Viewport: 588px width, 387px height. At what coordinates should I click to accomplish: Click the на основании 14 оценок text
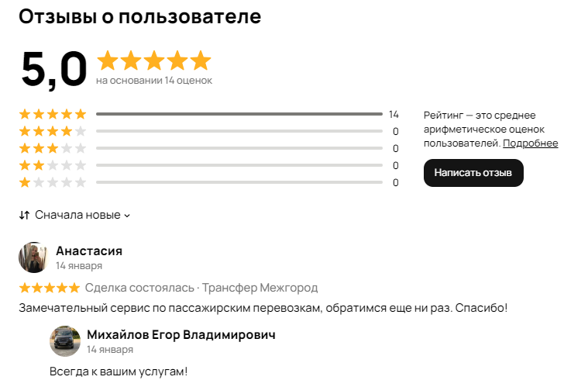(154, 81)
